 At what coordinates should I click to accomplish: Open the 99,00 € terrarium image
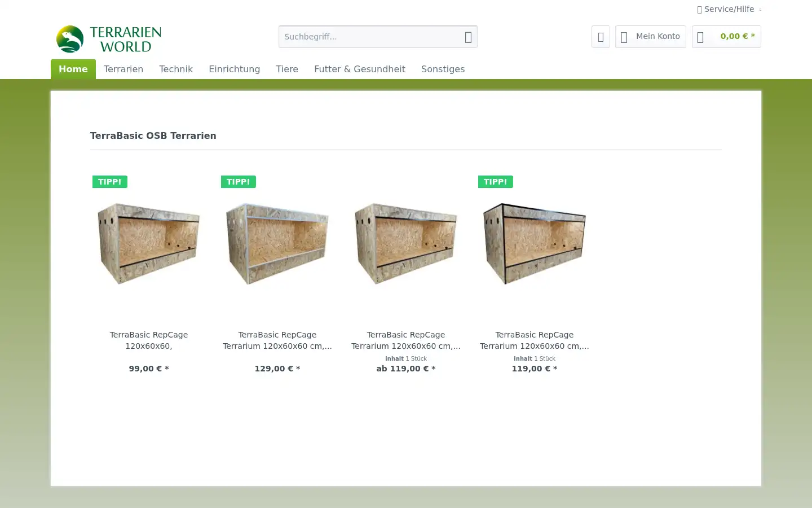coord(149,244)
